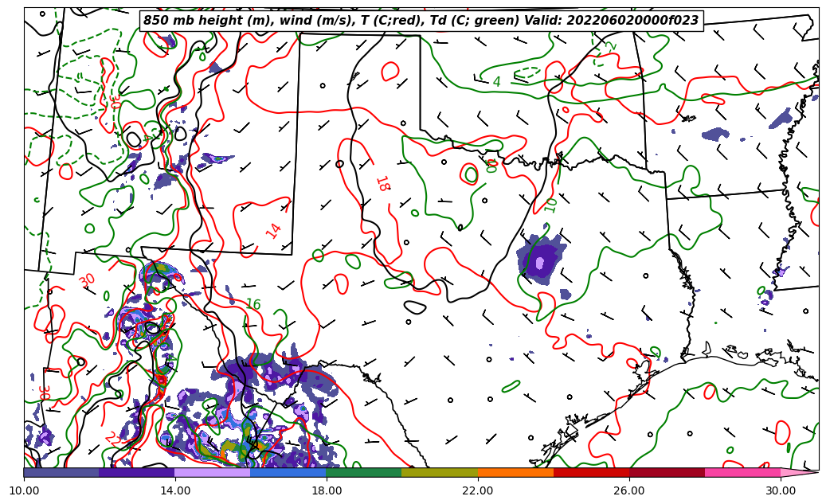Click the 850 mb chart title text

click(421, 21)
